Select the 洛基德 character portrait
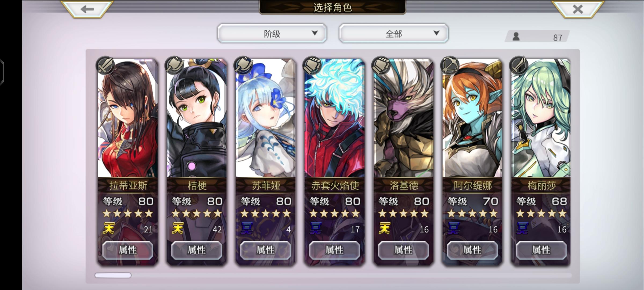This screenshot has width=644, height=290. click(404, 118)
